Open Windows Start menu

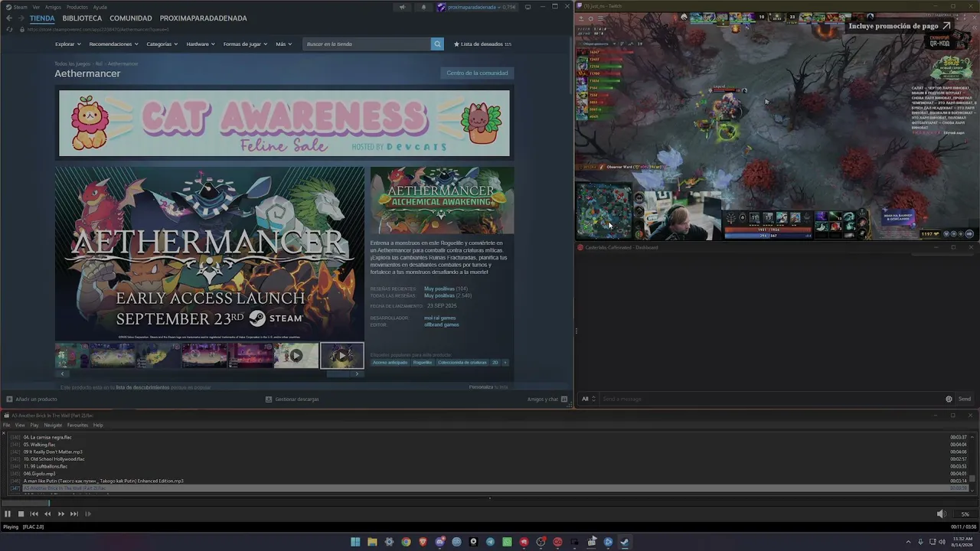point(355,542)
